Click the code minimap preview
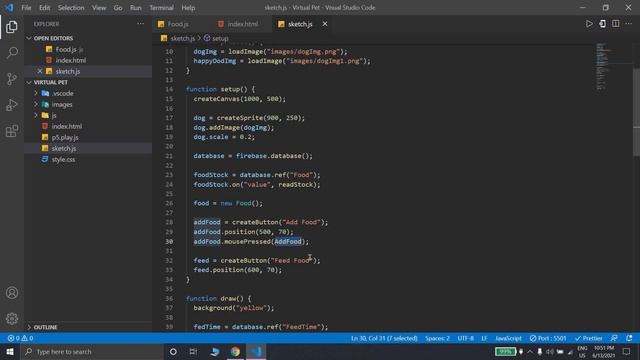This screenshot has width=640, height=360. (603, 66)
